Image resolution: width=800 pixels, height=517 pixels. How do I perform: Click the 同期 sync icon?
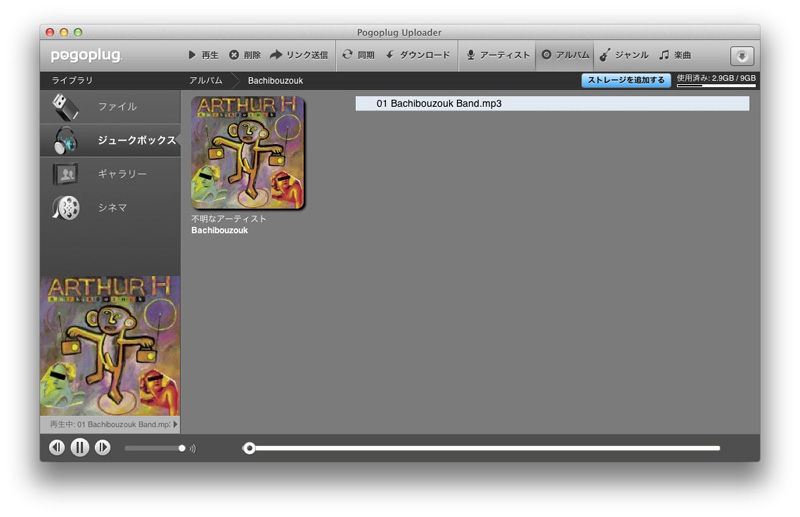coord(348,55)
